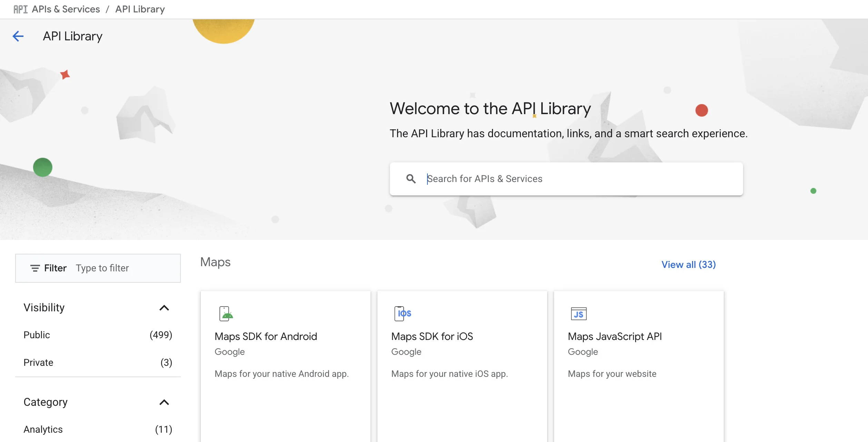Click the Filter label text
This screenshot has width=868, height=442.
(x=55, y=268)
